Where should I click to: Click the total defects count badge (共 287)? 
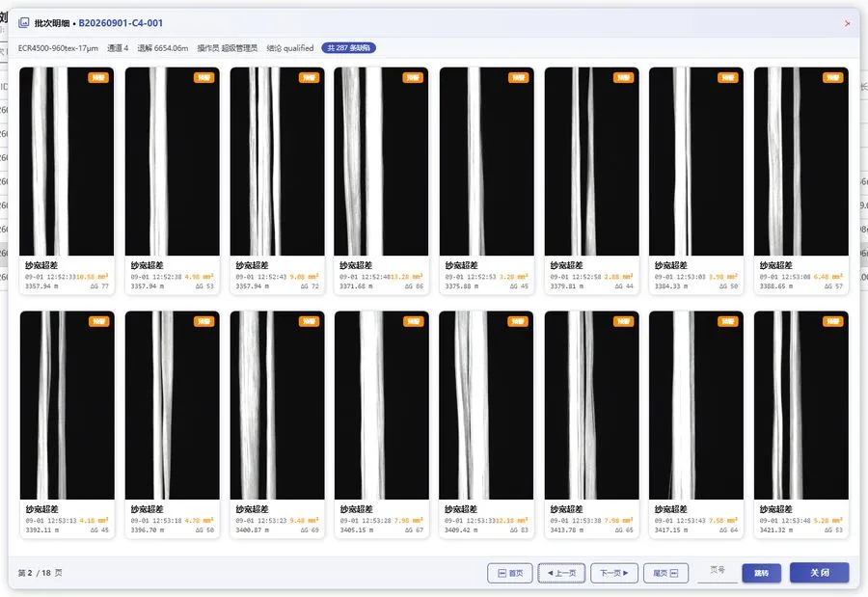pos(349,48)
